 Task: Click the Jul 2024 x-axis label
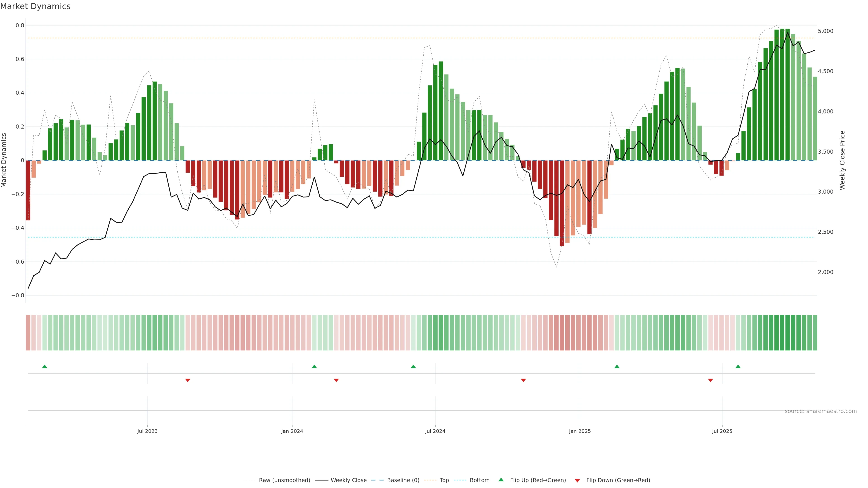(435, 431)
